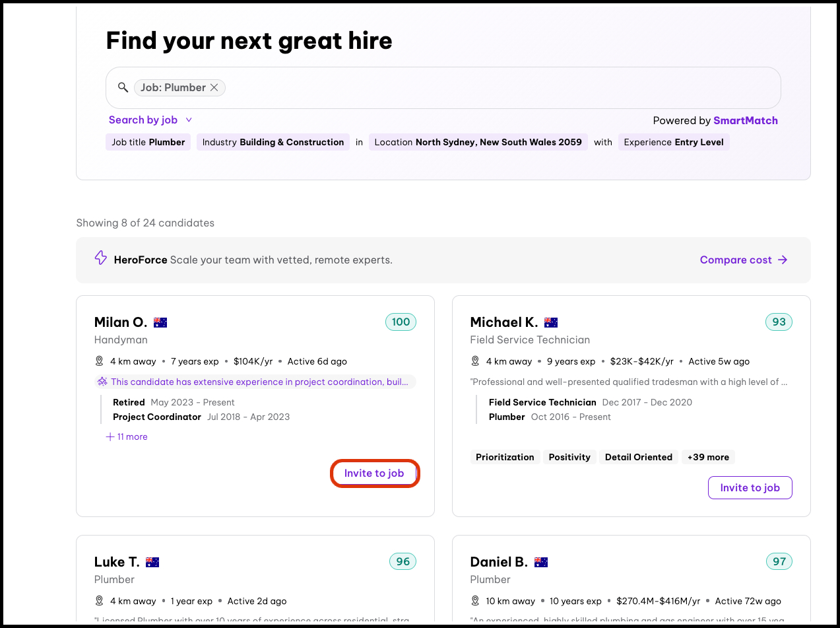840x628 pixels.
Task: Click Daniel B.'s 97 match score badge
Action: [x=779, y=562]
